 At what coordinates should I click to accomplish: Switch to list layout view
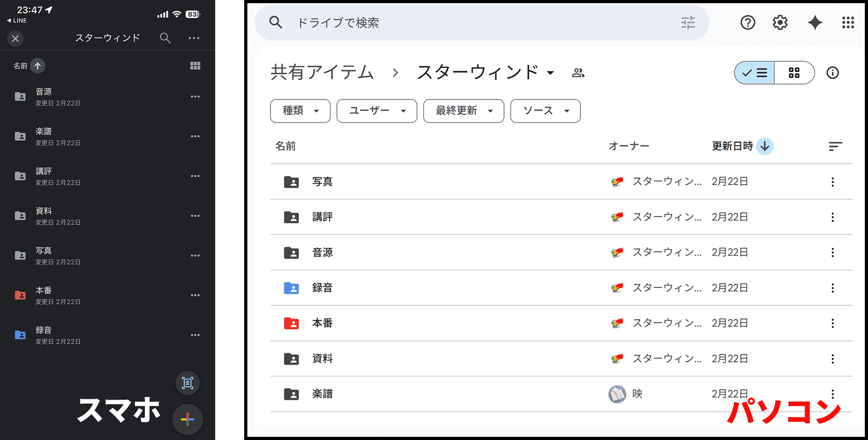(x=755, y=73)
